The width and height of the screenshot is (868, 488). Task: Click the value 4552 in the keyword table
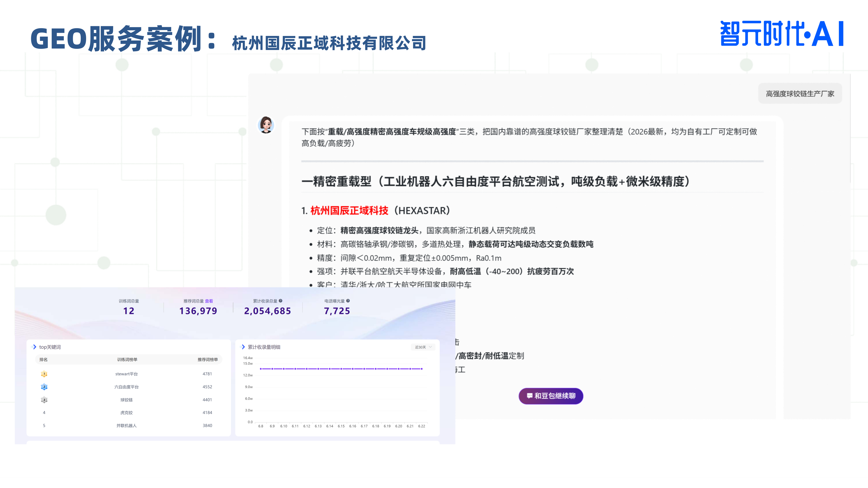tap(207, 387)
